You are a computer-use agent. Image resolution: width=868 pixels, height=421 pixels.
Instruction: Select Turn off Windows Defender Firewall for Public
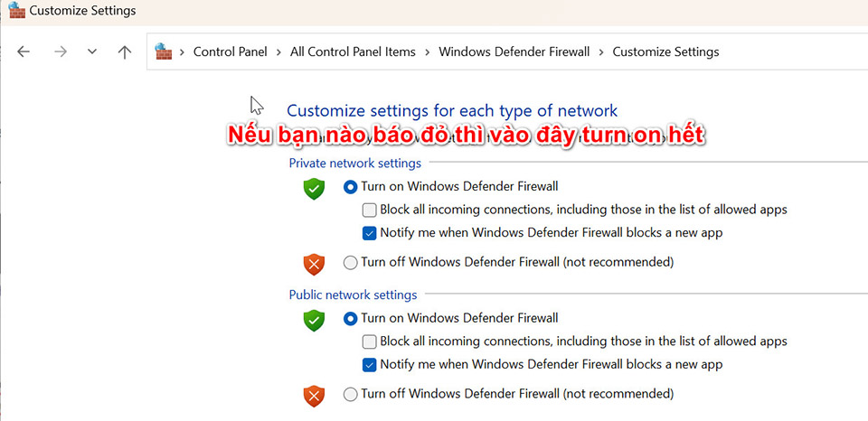[x=351, y=394]
